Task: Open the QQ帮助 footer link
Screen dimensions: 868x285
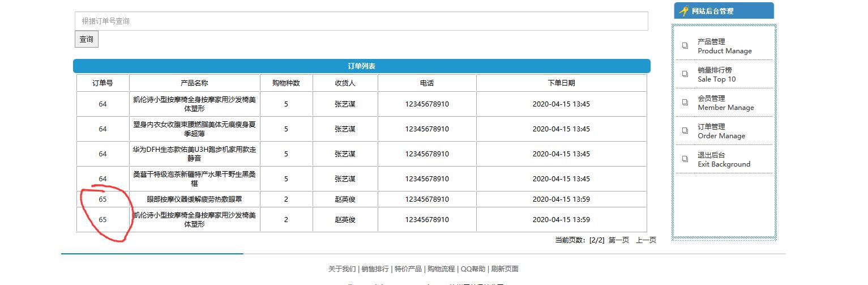Action: click(x=473, y=269)
